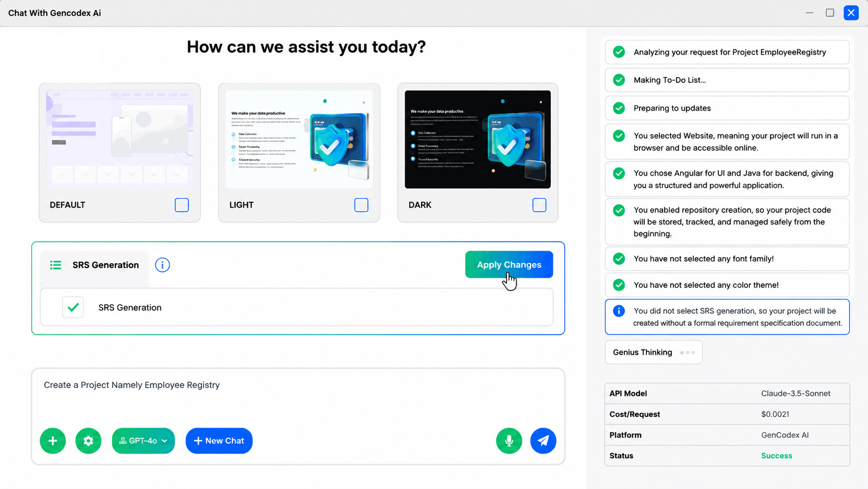Screen dimensions: 868x489
Task: Click checkmark icon beside font family message
Action: tap(619, 259)
